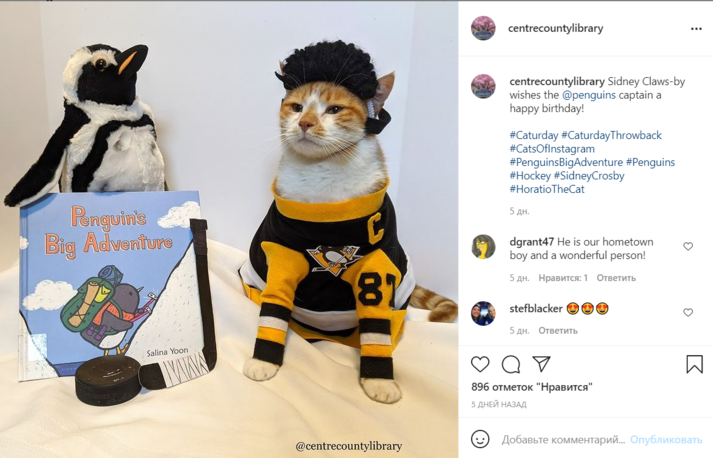Click the add comment input field
This screenshot has width=713, height=458.
click(x=563, y=440)
